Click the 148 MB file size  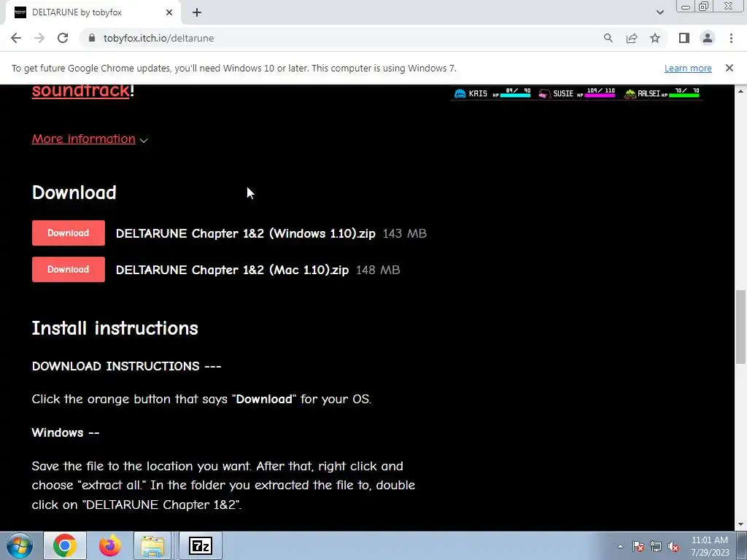click(x=378, y=270)
